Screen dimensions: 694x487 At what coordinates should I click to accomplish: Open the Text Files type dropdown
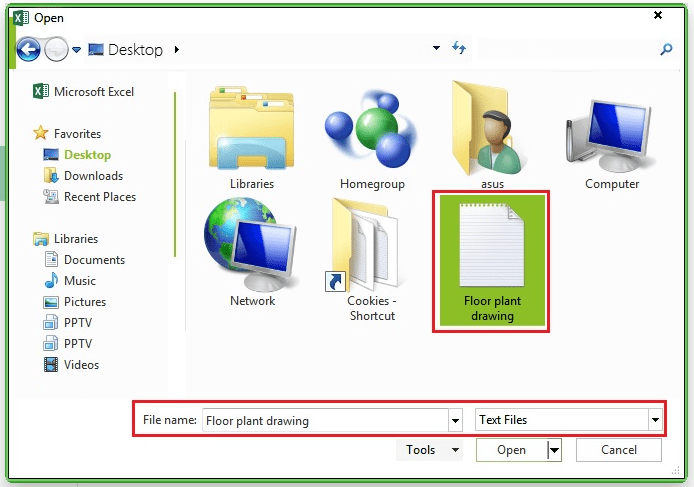655,421
